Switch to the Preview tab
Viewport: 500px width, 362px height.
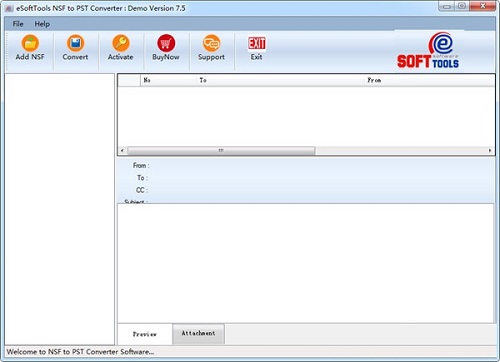click(145, 334)
